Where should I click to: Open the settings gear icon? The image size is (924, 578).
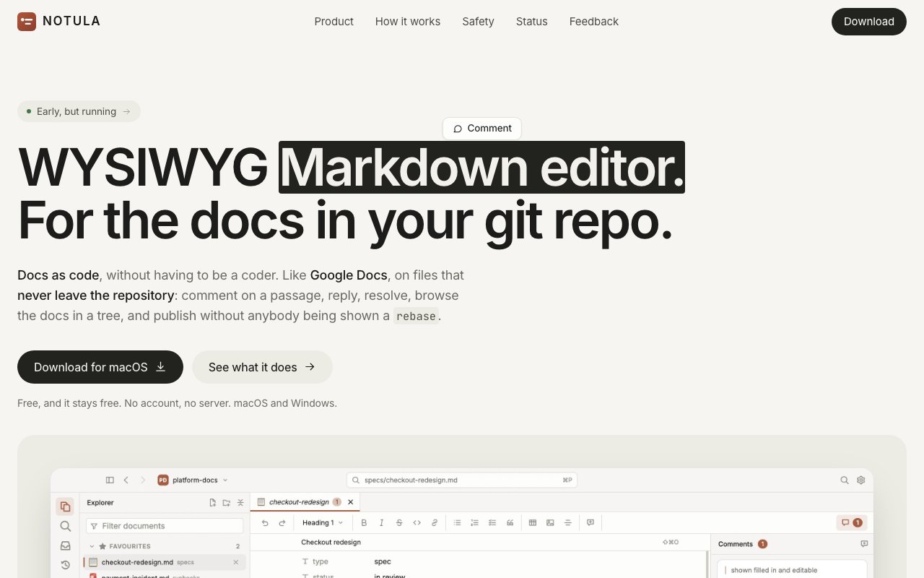click(x=860, y=480)
